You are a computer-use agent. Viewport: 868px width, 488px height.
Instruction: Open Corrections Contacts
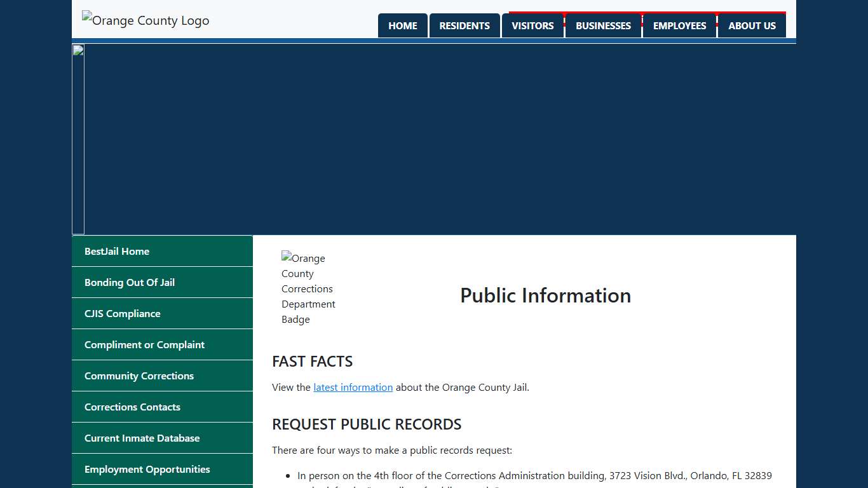(133, 407)
